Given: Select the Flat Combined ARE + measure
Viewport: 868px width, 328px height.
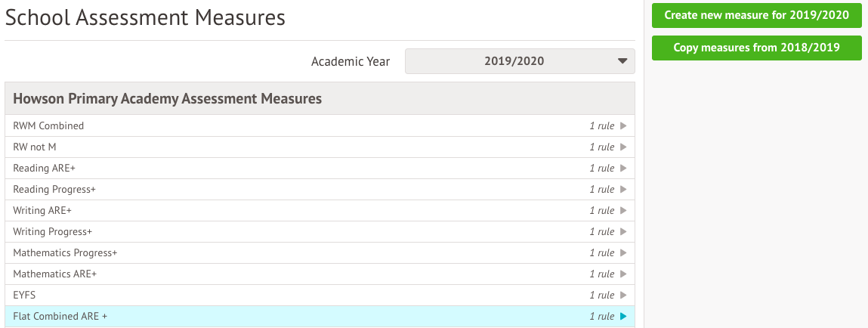Looking at the screenshot, I should 60,317.
